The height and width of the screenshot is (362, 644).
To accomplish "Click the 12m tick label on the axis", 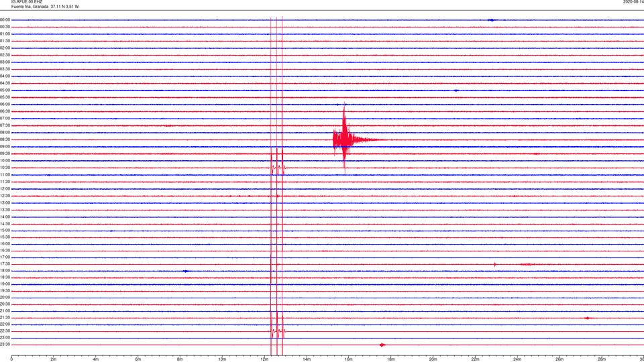I will (x=264, y=359).
